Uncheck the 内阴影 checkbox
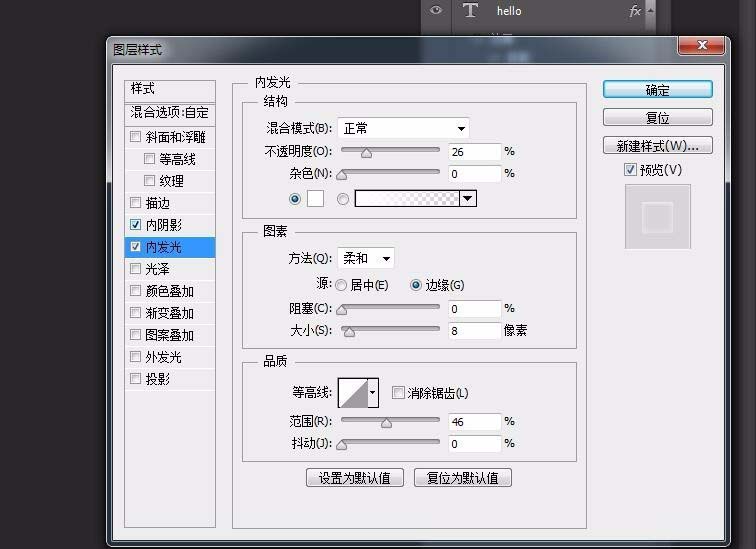 (x=135, y=225)
